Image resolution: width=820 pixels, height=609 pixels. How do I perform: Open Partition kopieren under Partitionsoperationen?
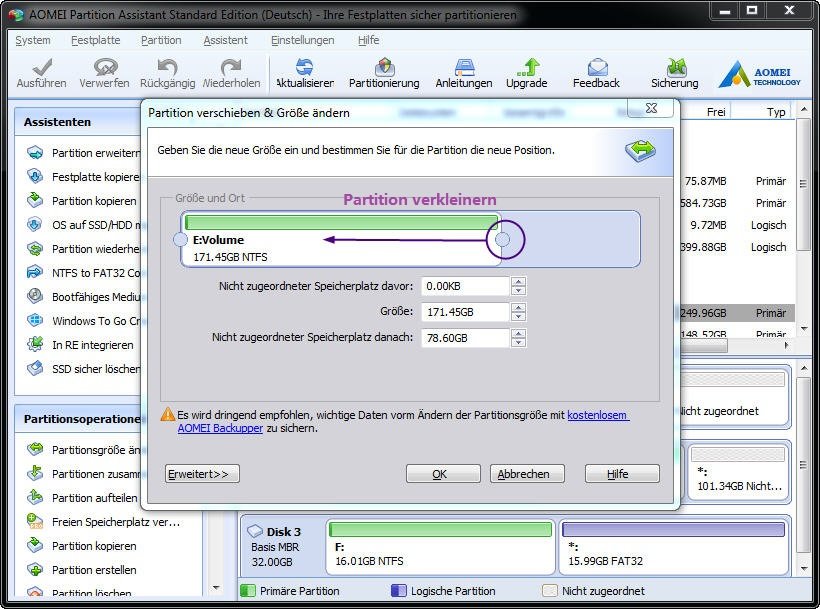pos(94,546)
